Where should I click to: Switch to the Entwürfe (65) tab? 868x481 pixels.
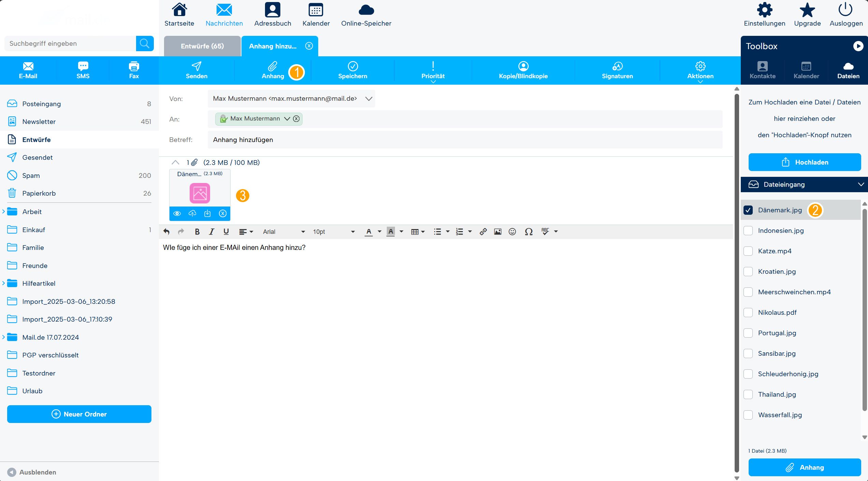[202, 46]
